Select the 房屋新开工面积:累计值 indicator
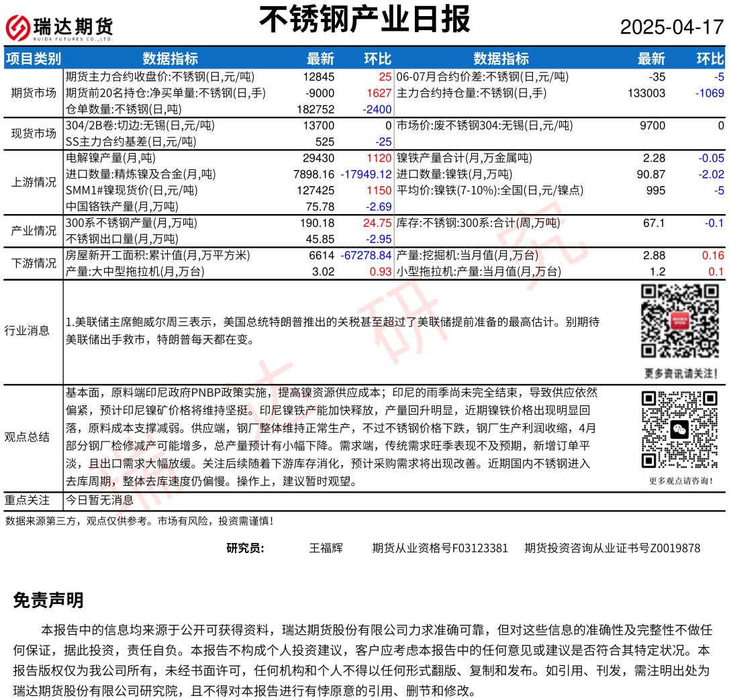 (x=158, y=256)
